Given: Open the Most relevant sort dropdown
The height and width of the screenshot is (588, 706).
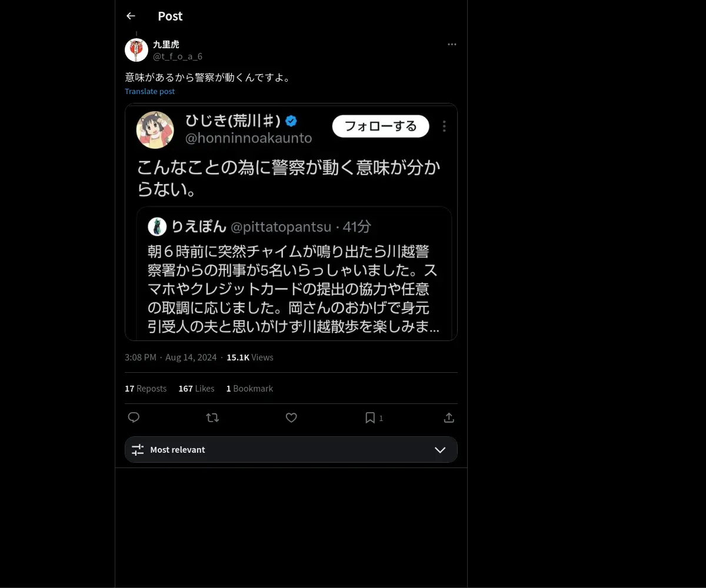Looking at the screenshot, I should click(291, 450).
